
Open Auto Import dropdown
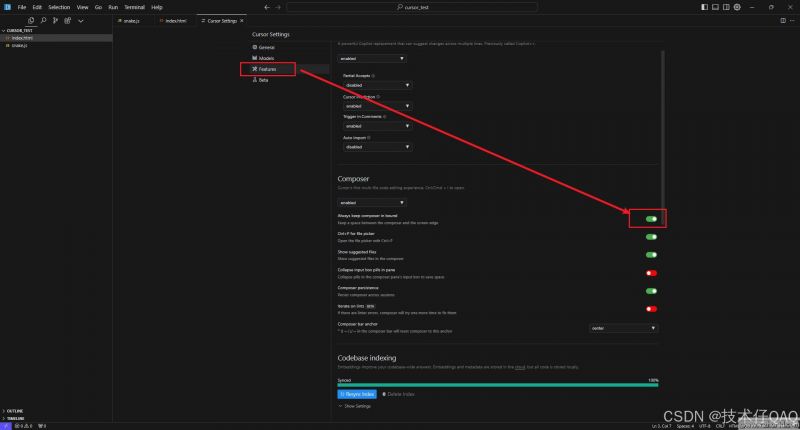pyautogui.click(x=378, y=147)
